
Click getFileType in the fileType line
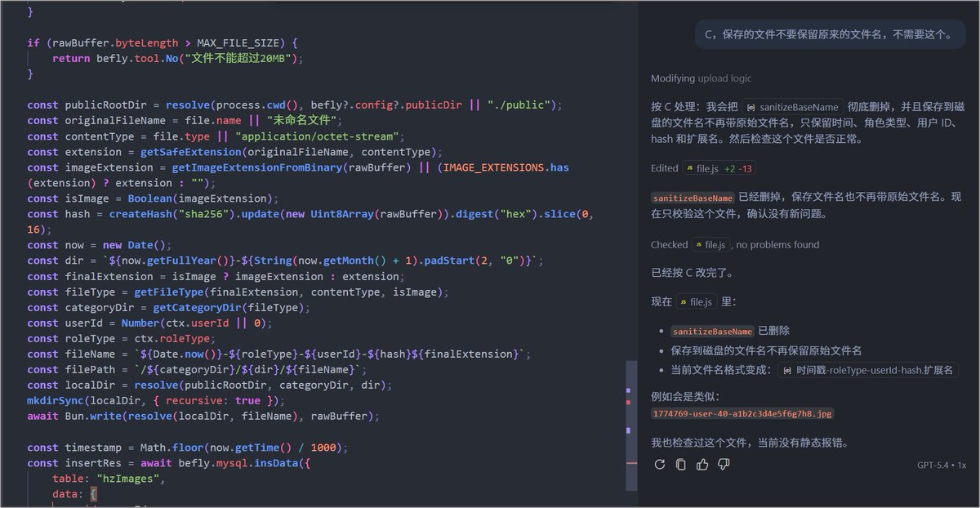click(168, 292)
